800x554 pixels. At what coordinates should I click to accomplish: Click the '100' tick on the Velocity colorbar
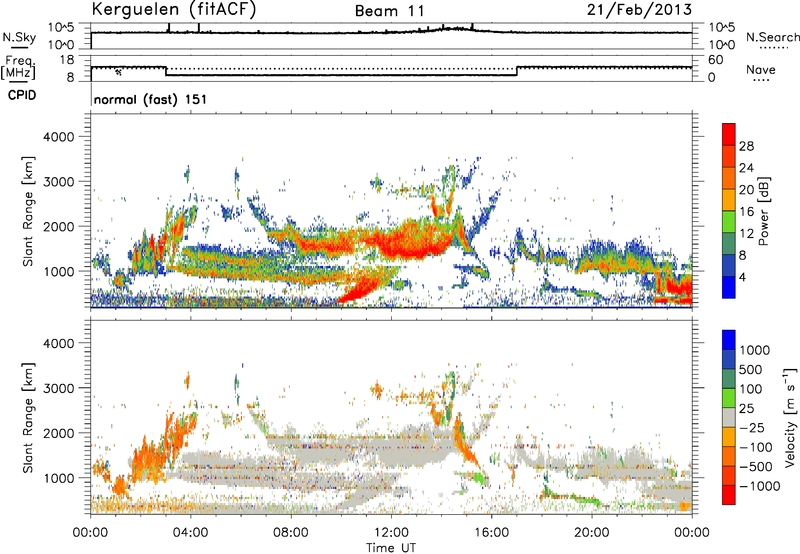tap(751, 389)
